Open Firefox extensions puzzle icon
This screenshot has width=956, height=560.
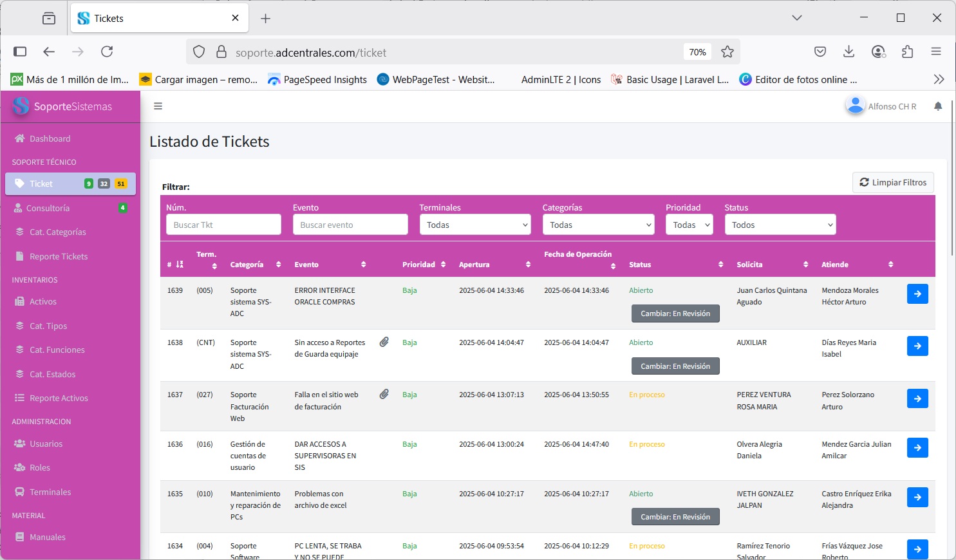[908, 51]
